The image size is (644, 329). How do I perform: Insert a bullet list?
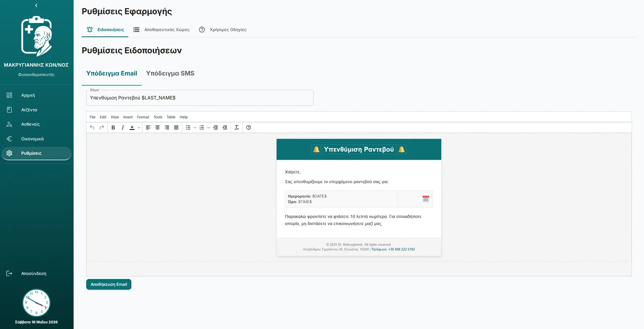point(188,128)
